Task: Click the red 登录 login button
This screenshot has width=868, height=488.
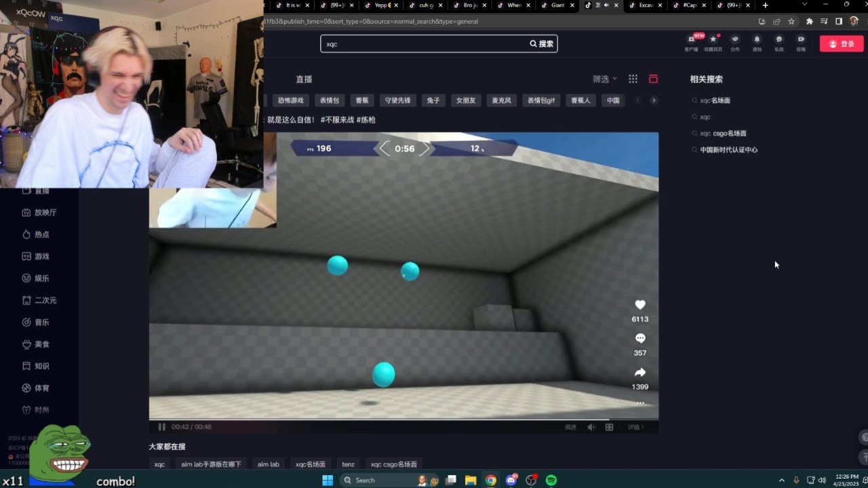Action: 842,43
